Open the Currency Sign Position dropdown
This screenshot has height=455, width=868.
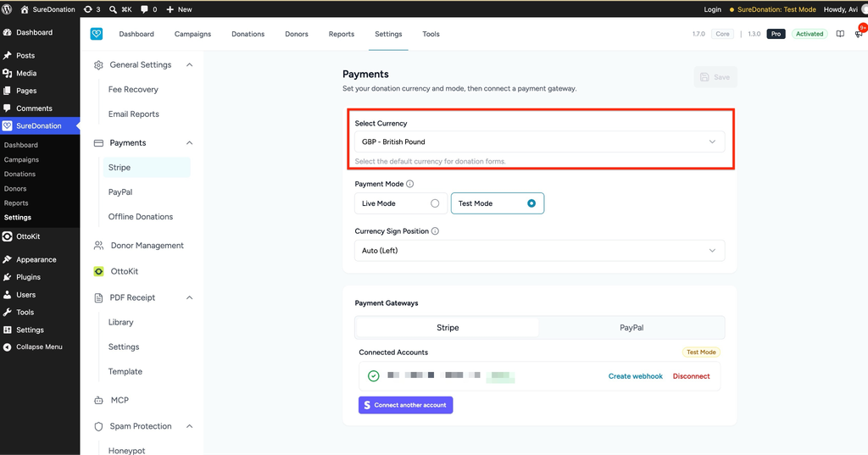click(540, 251)
